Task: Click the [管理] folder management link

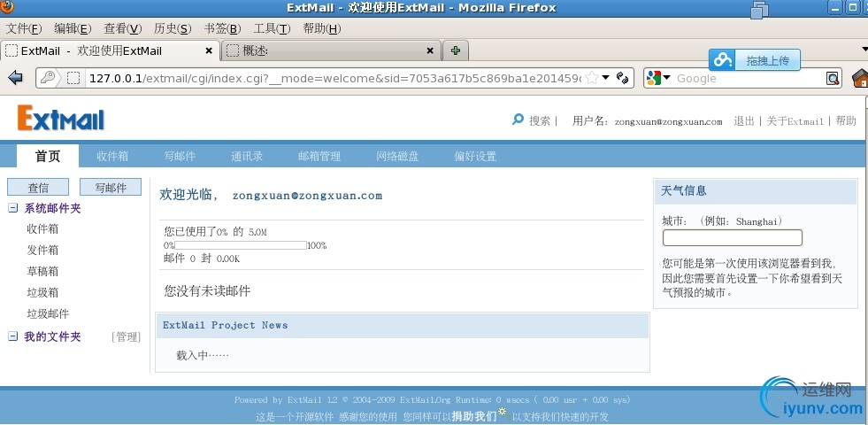Action: 127,336
